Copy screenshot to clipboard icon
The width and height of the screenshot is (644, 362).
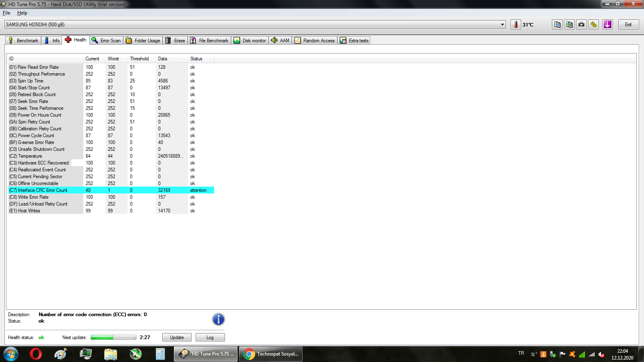(x=570, y=25)
